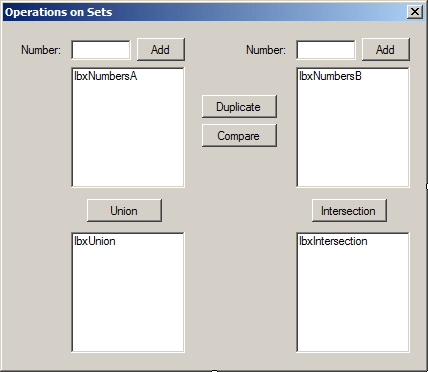Click empty space below the lbxUnion entry
The height and width of the screenshot is (372, 428).
[128, 298]
